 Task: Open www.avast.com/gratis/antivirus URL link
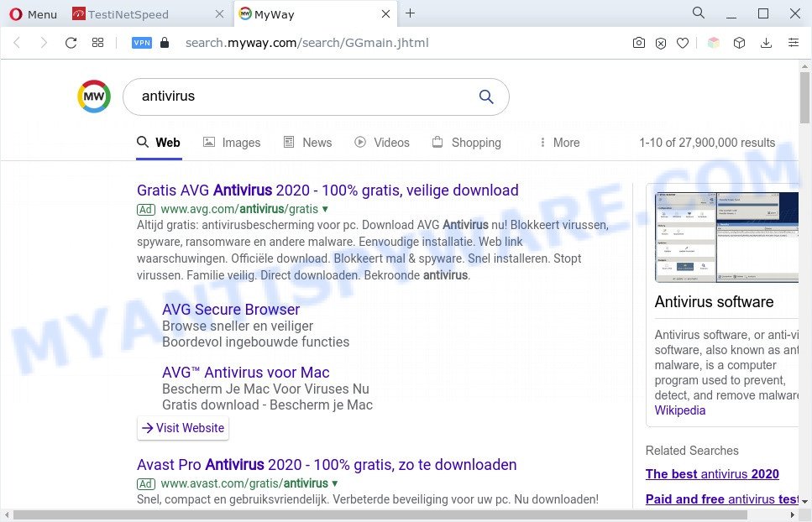tap(244, 483)
